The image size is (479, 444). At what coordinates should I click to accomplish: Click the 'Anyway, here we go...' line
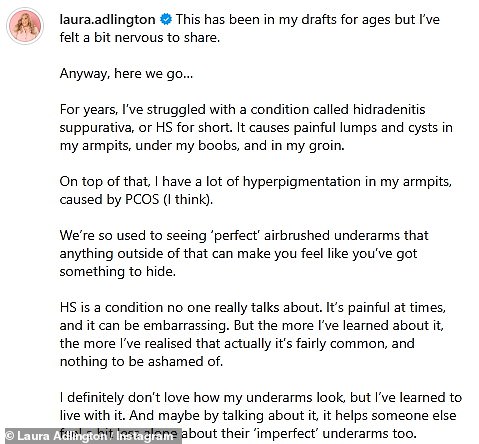coord(126,74)
